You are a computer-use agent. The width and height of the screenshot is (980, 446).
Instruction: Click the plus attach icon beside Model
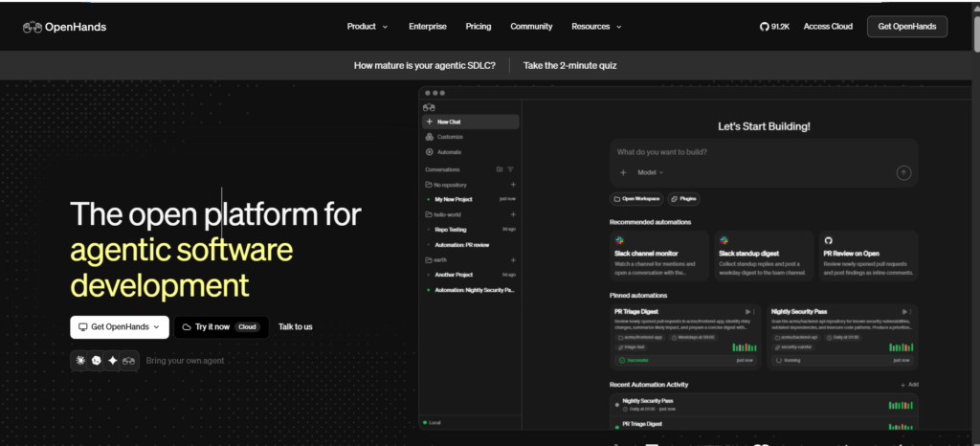623,172
